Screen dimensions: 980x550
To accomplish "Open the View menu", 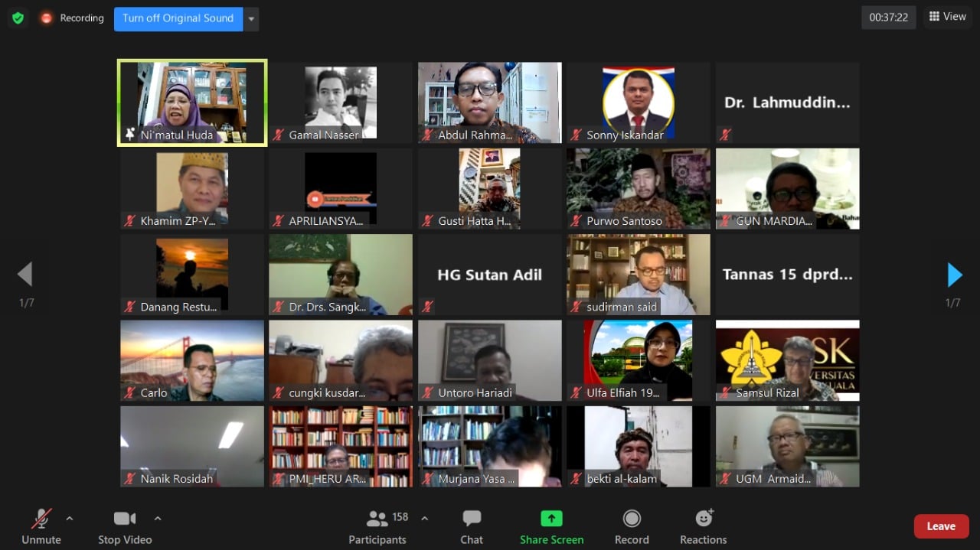I will [947, 16].
